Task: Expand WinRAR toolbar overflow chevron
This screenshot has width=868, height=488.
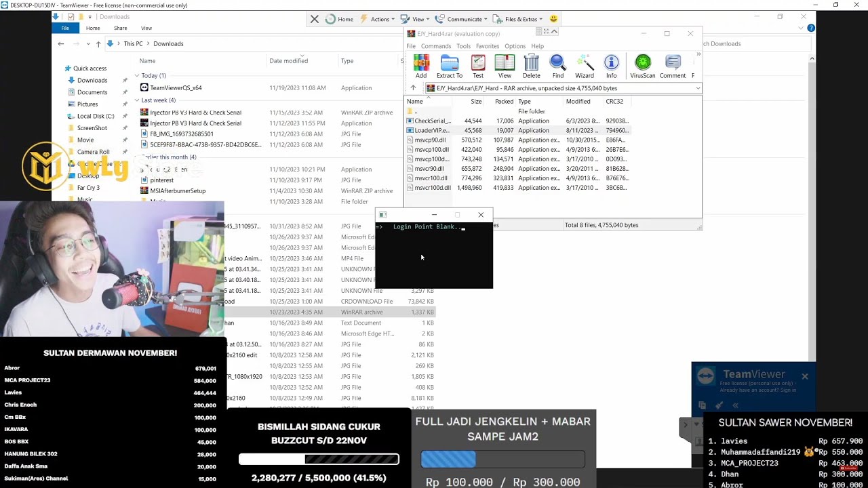Action: (698, 54)
